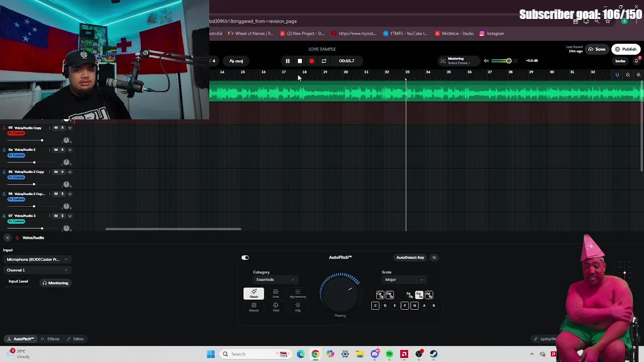Click the speaker mute icon next to the volume slider
The width and height of the screenshot is (644, 362).
(x=486, y=61)
